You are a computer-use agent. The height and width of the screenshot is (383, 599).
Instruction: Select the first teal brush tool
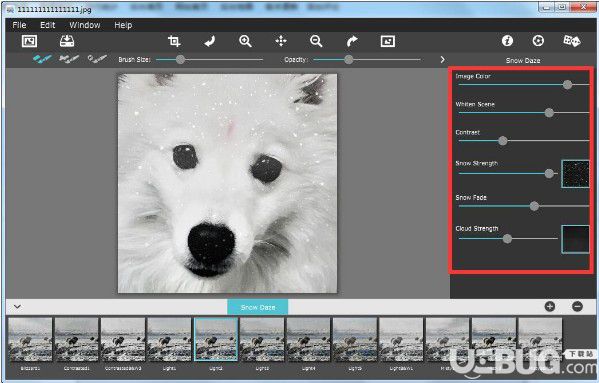coord(42,59)
